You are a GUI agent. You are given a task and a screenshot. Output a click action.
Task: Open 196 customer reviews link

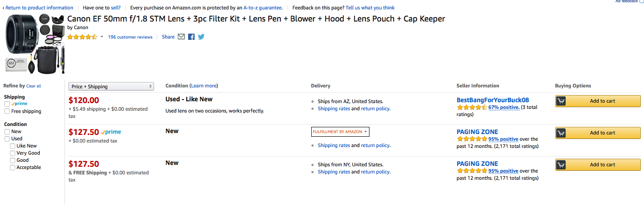click(130, 37)
